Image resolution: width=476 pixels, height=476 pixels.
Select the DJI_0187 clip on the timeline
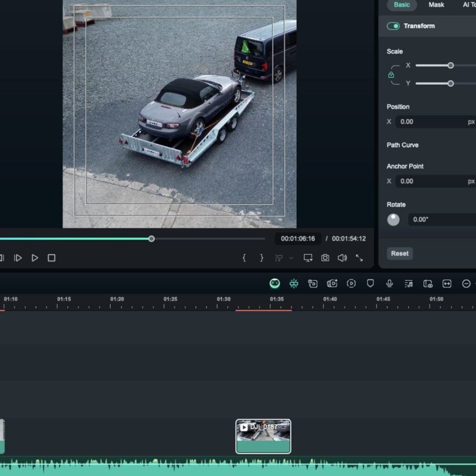click(263, 436)
